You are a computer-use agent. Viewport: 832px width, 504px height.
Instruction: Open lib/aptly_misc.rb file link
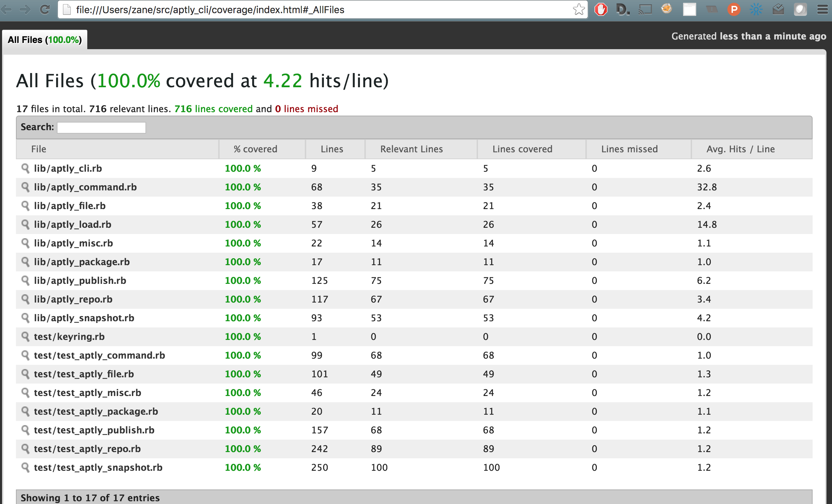(73, 243)
